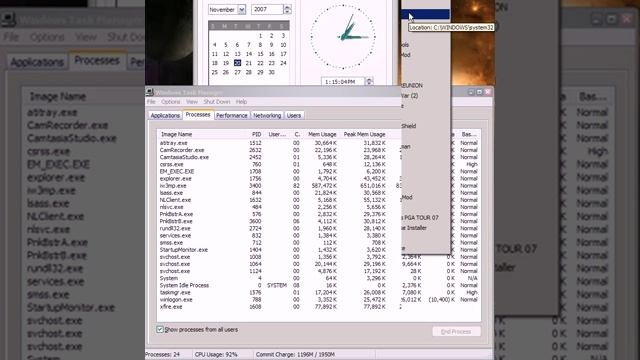
Task: Switch to the Performance tab
Action: click(x=232, y=116)
